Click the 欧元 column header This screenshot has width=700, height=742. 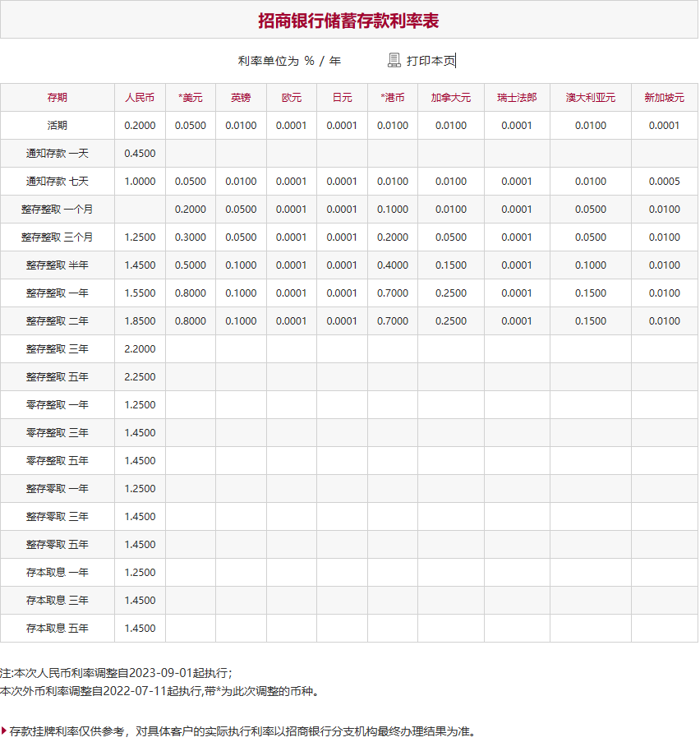291,97
